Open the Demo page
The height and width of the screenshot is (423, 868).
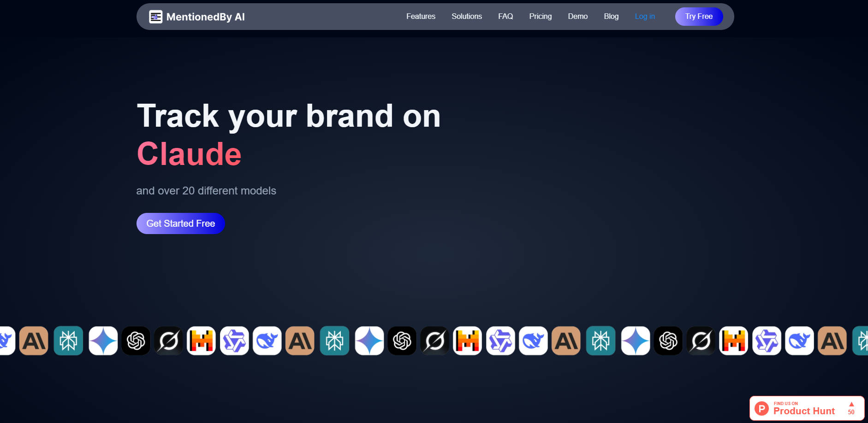point(577,16)
